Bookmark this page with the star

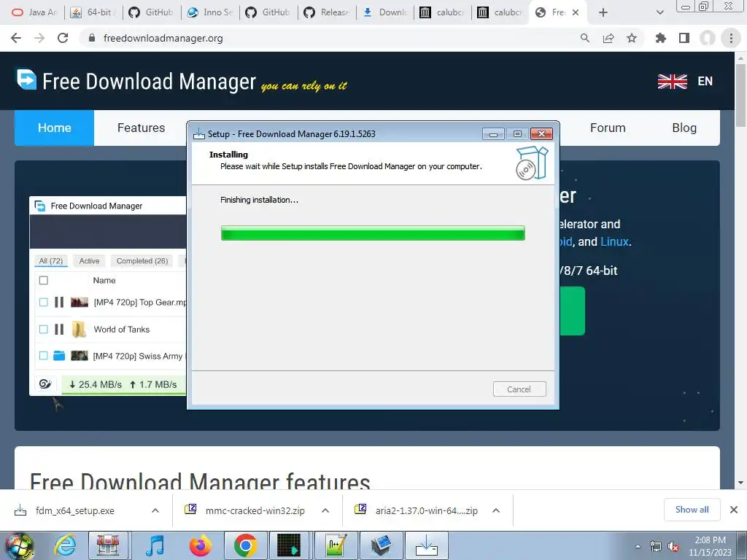[632, 38]
